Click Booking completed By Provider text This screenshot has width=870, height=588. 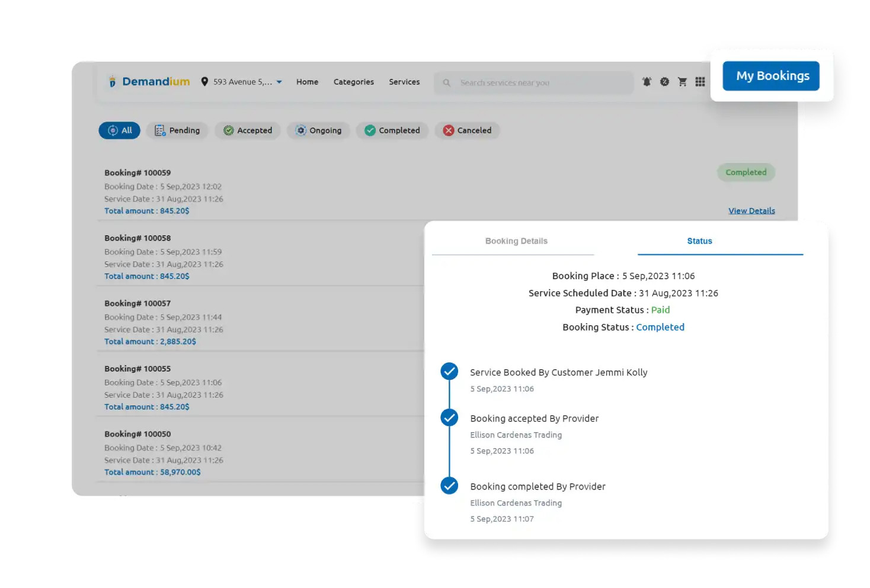(538, 487)
